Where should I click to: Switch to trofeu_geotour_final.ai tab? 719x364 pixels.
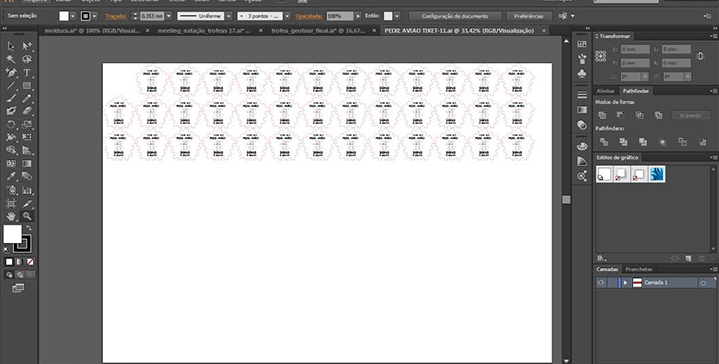(318, 31)
